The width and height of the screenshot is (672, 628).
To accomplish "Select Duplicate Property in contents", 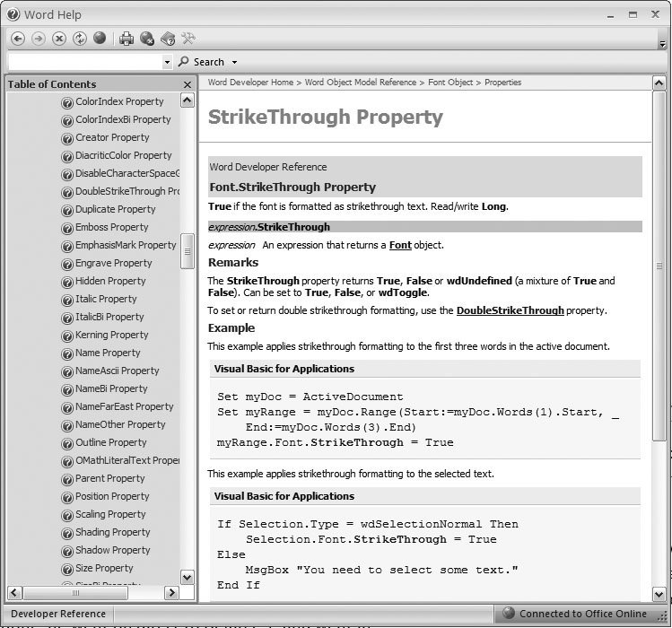I will point(115,209).
